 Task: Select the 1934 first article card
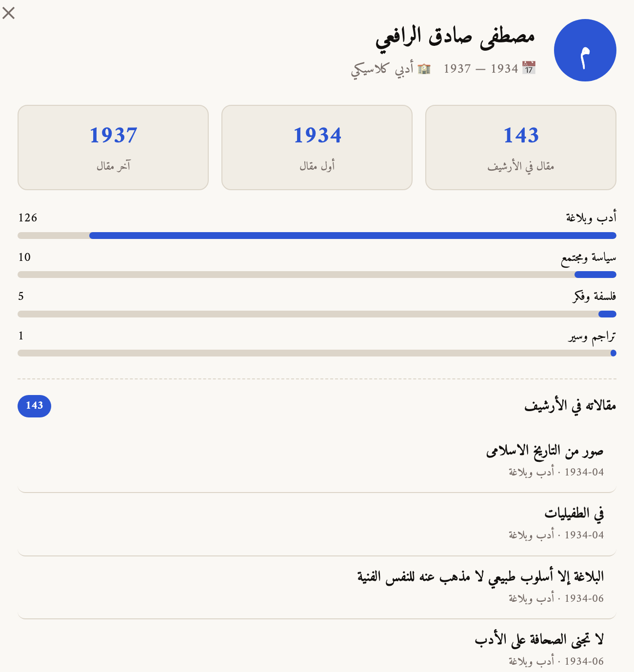[x=317, y=147]
